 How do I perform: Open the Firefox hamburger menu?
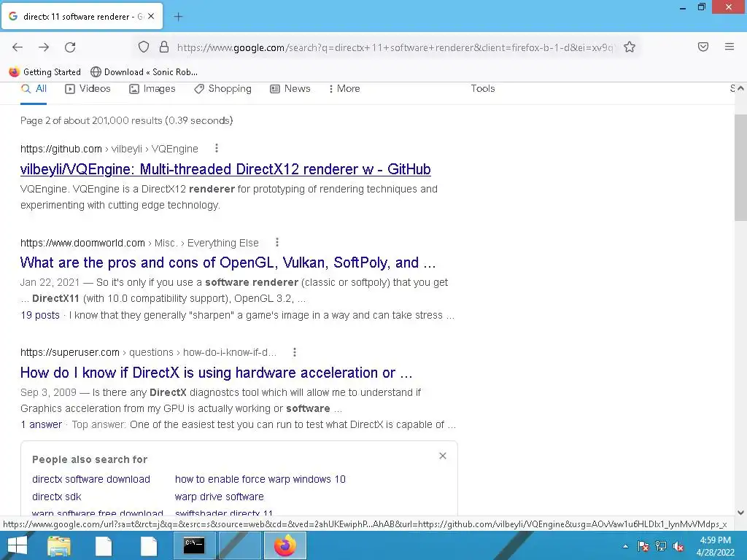click(729, 47)
